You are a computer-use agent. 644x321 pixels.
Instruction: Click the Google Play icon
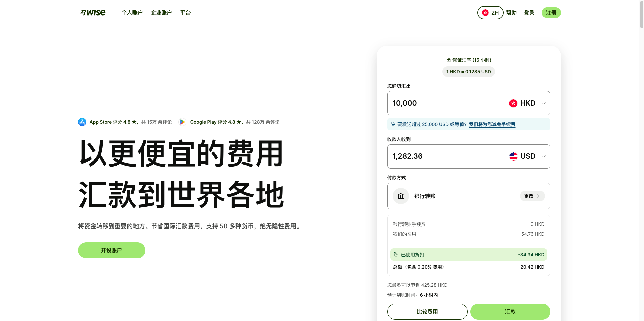(x=182, y=122)
